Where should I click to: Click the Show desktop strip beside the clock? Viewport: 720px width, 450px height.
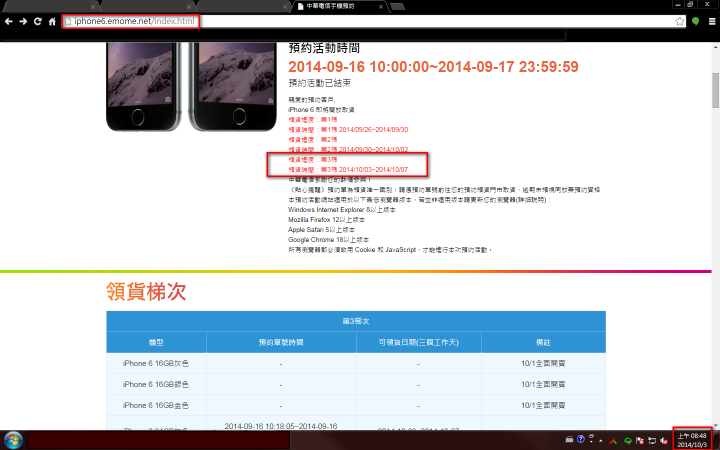(716, 440)
